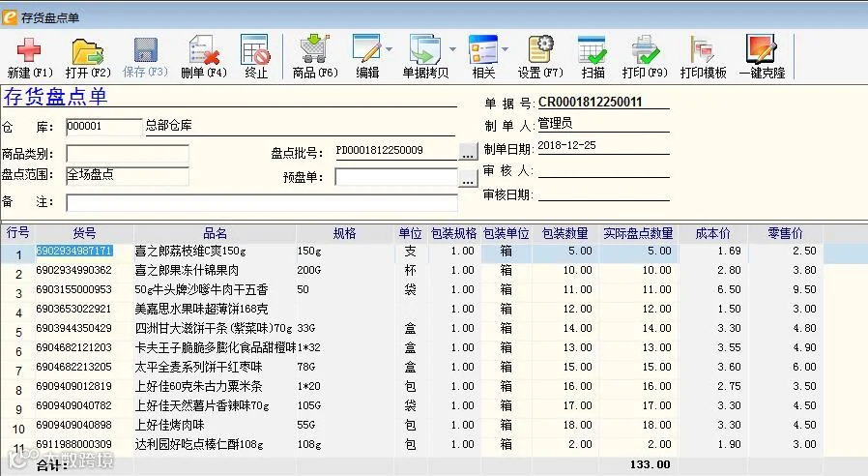Select row number 10 header
Image resolution: width=868 pixels, height=476 pixels.
[x=18, y=429]
